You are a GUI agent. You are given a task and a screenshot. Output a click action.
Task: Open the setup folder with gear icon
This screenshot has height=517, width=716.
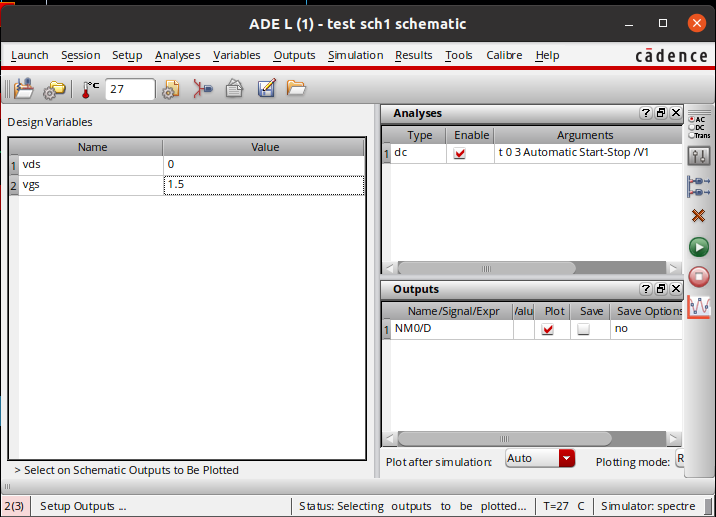pos(54,90)
